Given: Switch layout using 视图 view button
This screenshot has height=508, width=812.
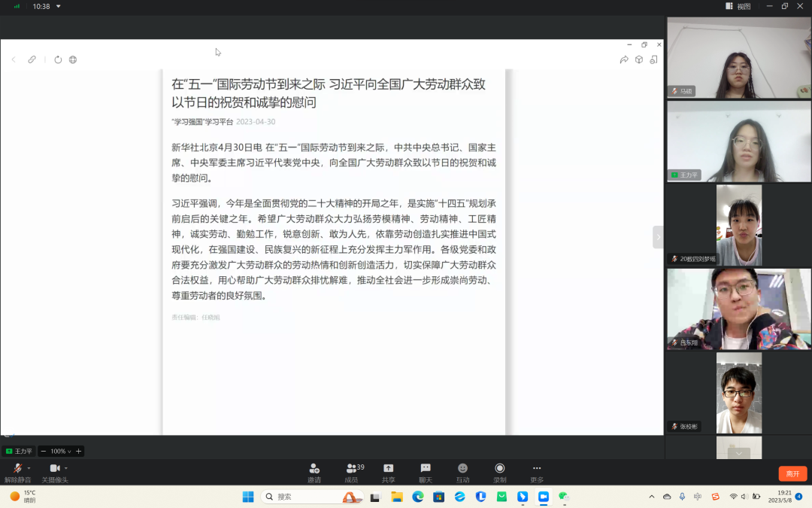Looking at the screenshot, I should pyautogui.click(x=738, y=6).
